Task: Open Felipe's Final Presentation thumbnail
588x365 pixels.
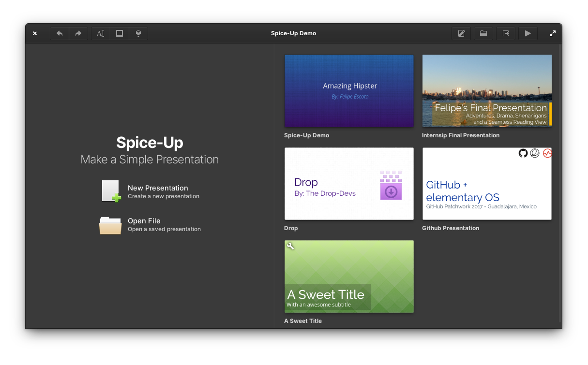Action: [x=487, y=90]
